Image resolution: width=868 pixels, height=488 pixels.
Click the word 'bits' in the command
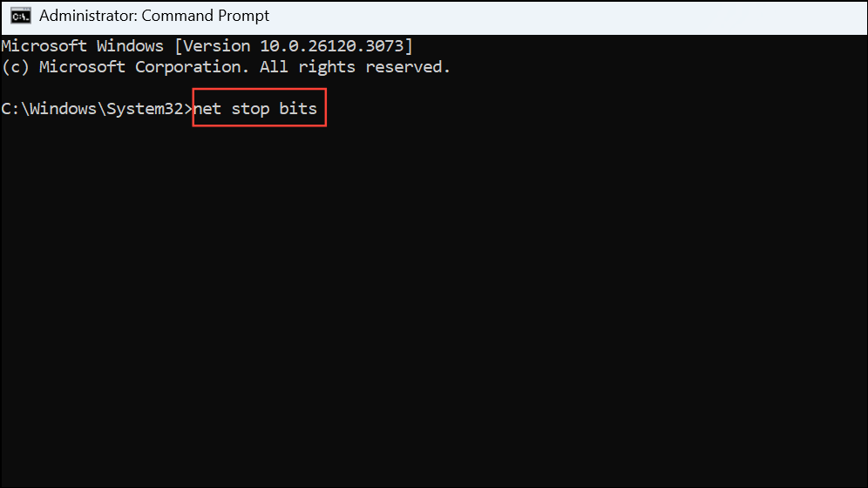(298, 109)
